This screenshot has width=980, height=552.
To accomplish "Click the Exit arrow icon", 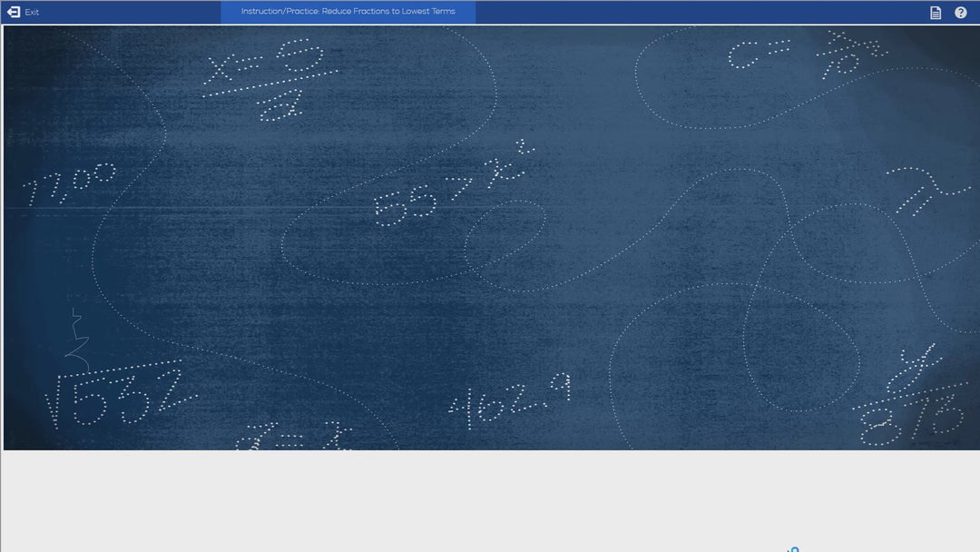I will 12,12.
